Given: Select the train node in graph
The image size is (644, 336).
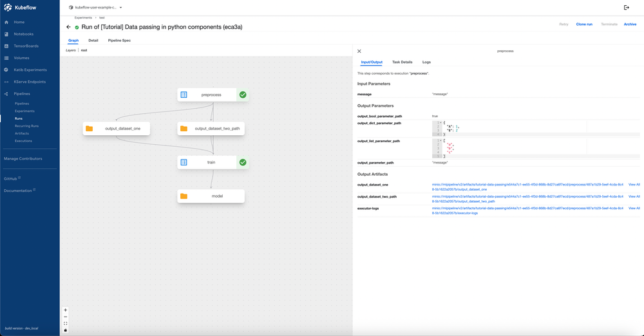Looking at the screenshot, I should (x=213, y=162).
